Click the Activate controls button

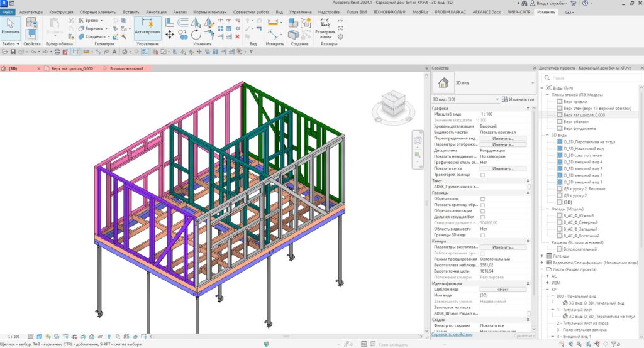147,26
